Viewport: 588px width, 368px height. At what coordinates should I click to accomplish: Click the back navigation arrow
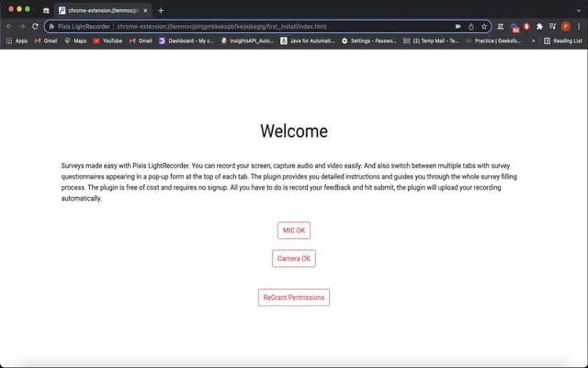pyautogui.click(x=9, y=26)
